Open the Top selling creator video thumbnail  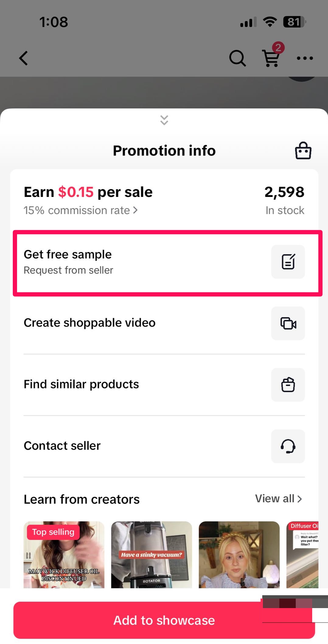coord(64,555)
